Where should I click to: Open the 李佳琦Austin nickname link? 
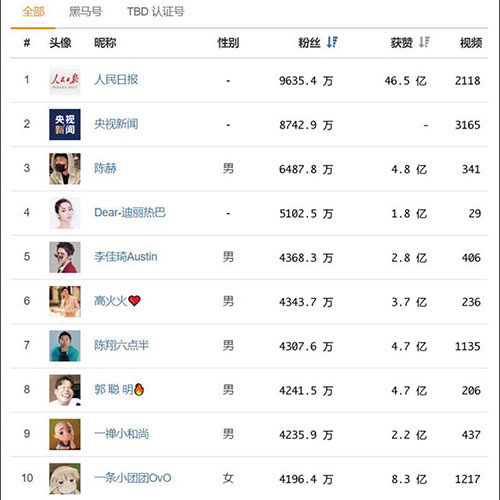coord(126,257)
